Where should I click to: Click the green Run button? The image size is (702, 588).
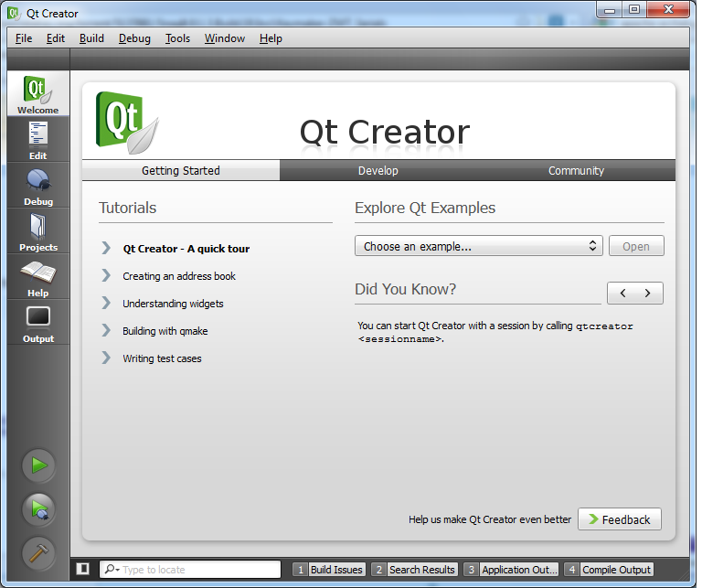[39, 465]
